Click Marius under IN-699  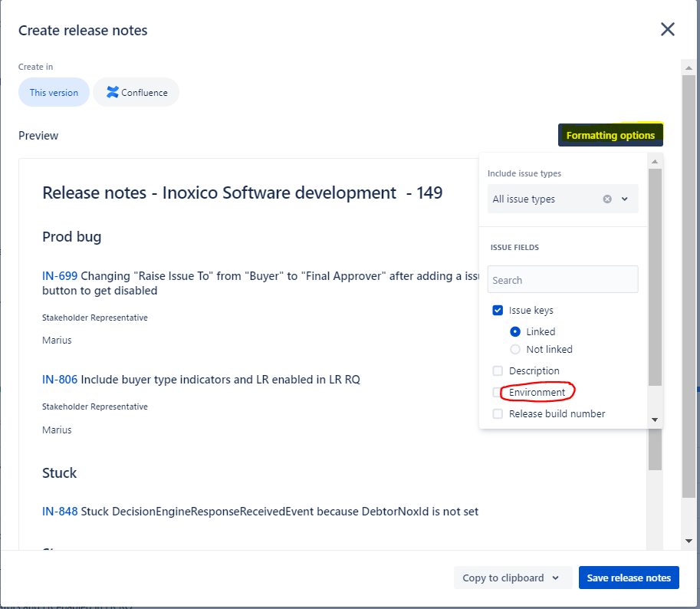[57, 341]
